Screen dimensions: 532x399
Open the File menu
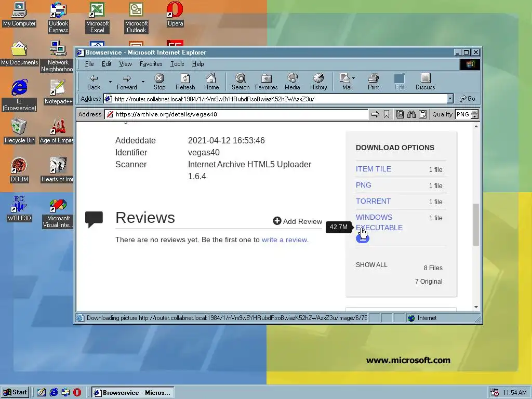pyautogui.click(x=89, y=64)
